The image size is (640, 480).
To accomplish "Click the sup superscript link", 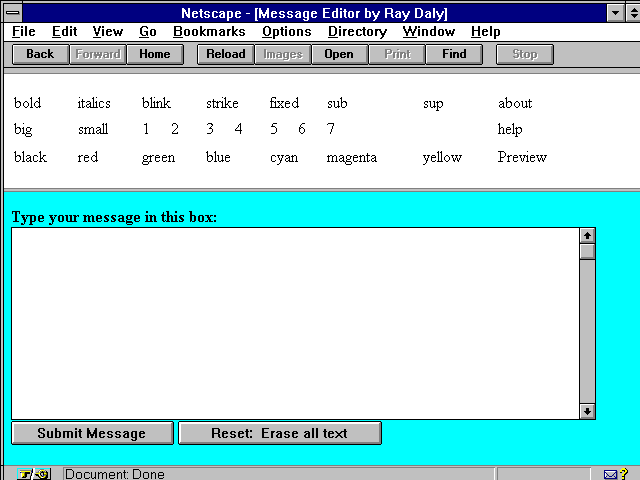I will click(x=433, y=104).
